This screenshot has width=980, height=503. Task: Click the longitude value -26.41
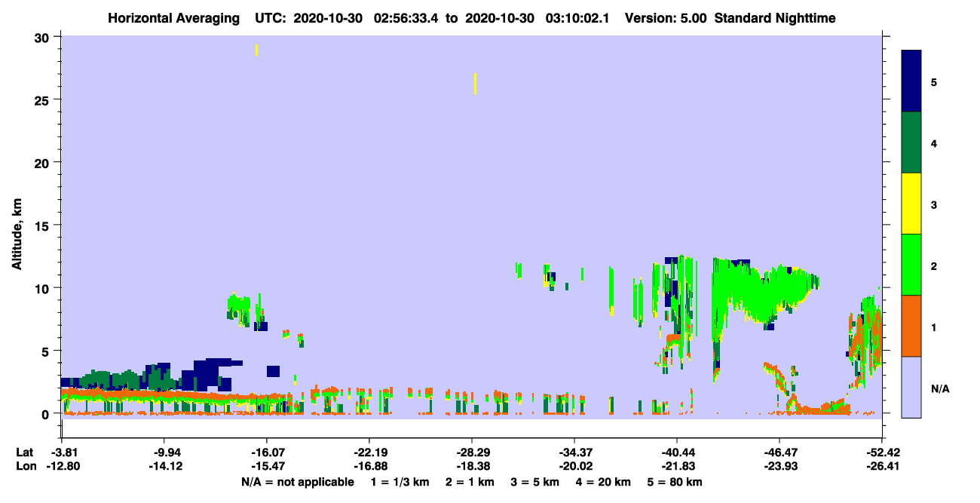point(881,466)
